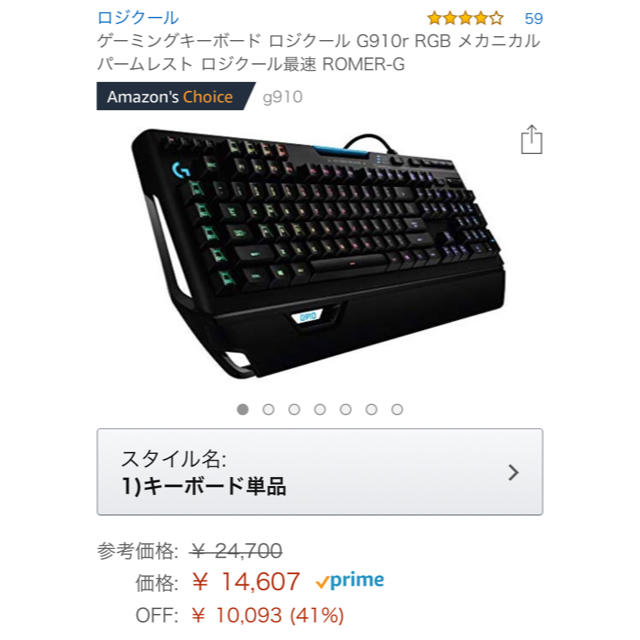Viewport: 640px width, 640px height.
Task: Select the second image carousel dot
Action: click(x=269, y=409)
